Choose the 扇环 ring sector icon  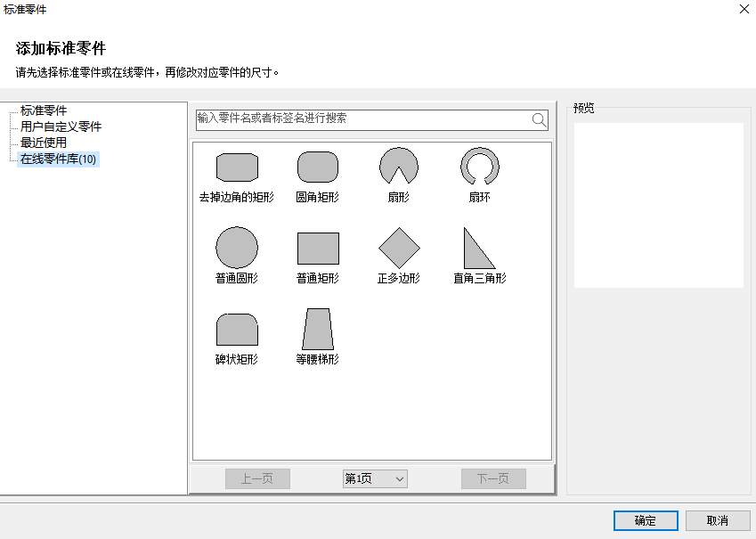(x=480, y=166)
